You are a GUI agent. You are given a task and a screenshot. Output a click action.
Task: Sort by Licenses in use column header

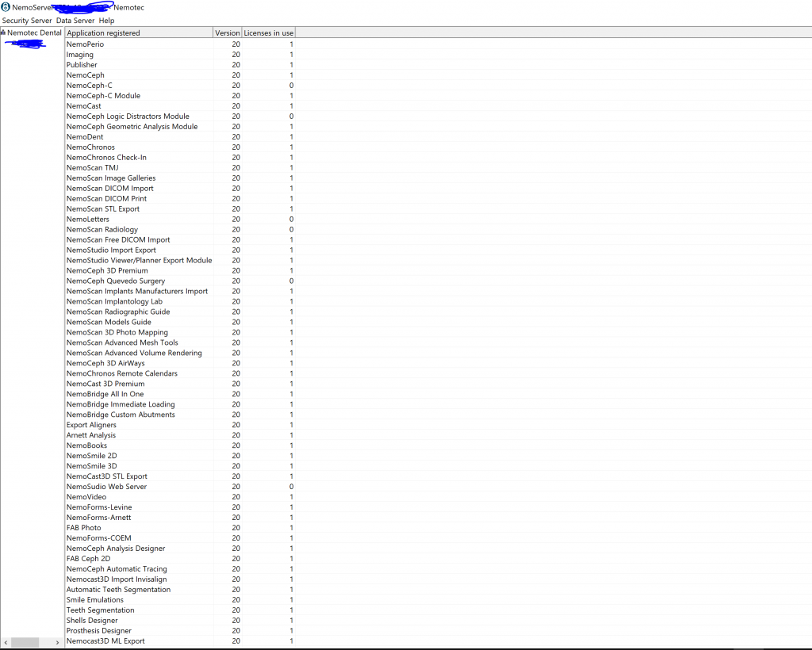click(x=268, y=33)
